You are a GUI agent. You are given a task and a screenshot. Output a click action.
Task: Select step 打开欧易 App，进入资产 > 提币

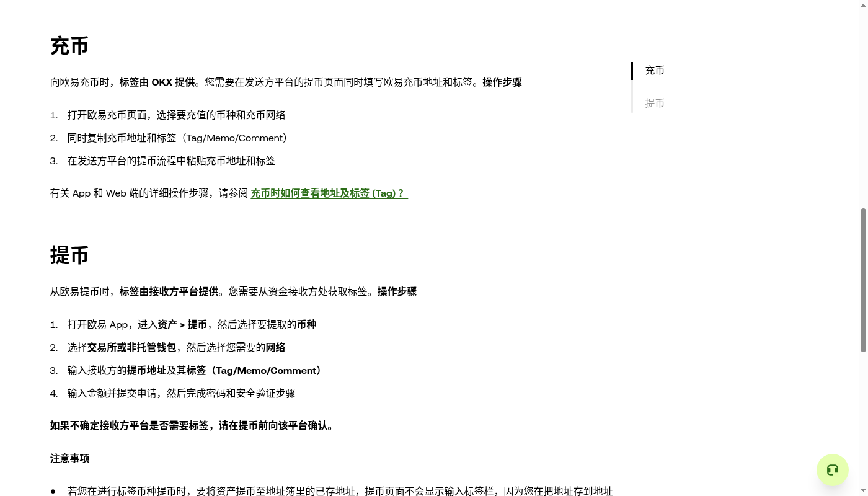tap(192, 325)
